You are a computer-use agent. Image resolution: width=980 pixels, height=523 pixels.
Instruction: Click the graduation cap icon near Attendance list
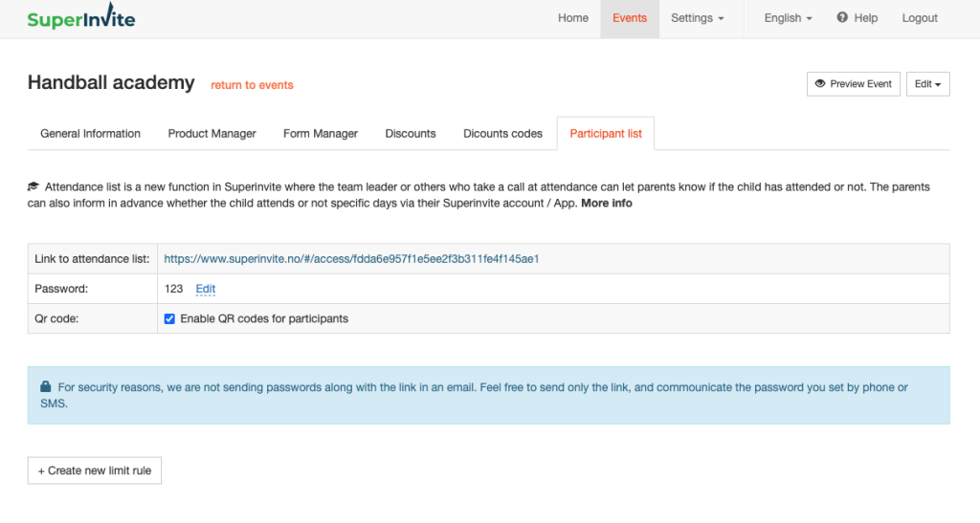tap(33, 187)
